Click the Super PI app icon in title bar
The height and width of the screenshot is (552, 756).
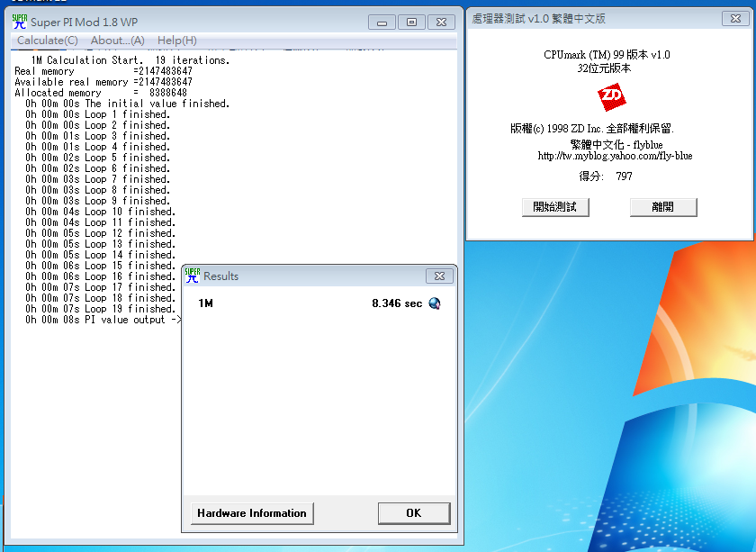(20, 22)
